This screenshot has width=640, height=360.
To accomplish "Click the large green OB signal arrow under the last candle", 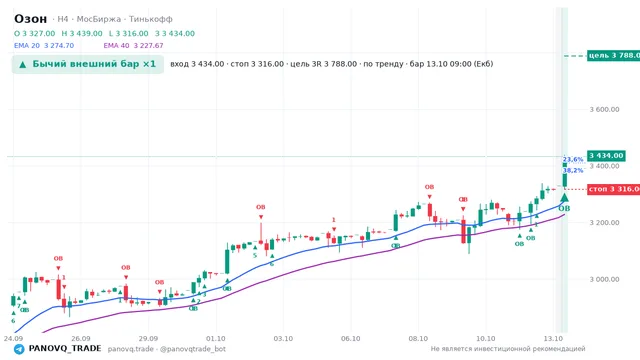I will [x=564, y=198].
